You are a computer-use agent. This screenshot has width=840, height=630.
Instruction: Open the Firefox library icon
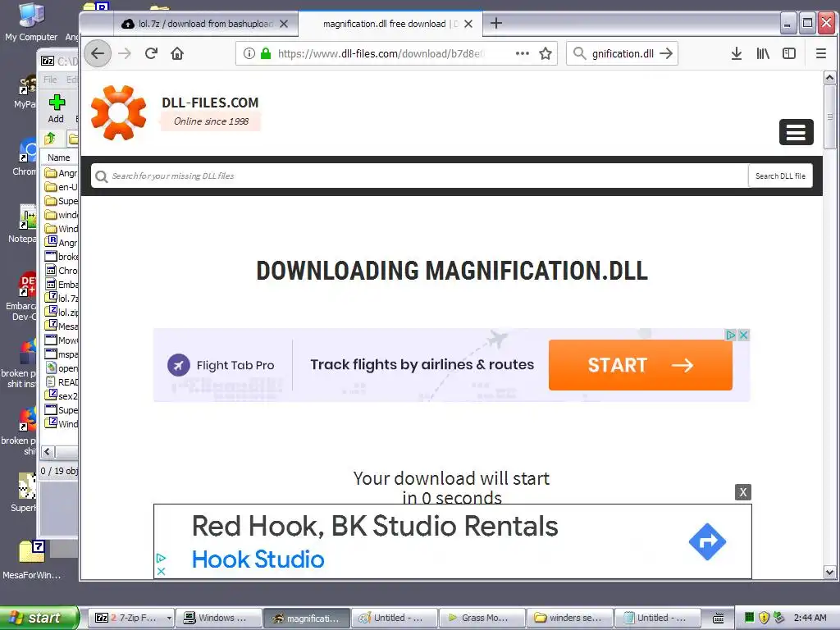(x=763, y=53)
